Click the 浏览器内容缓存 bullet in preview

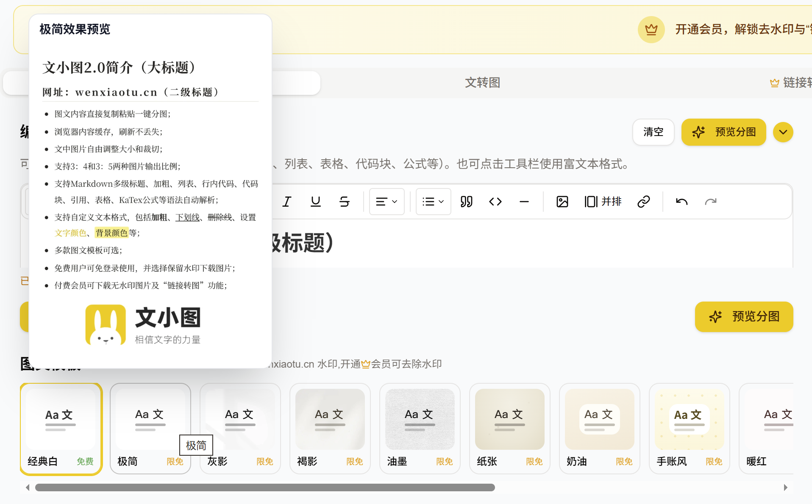coord(108,132)
